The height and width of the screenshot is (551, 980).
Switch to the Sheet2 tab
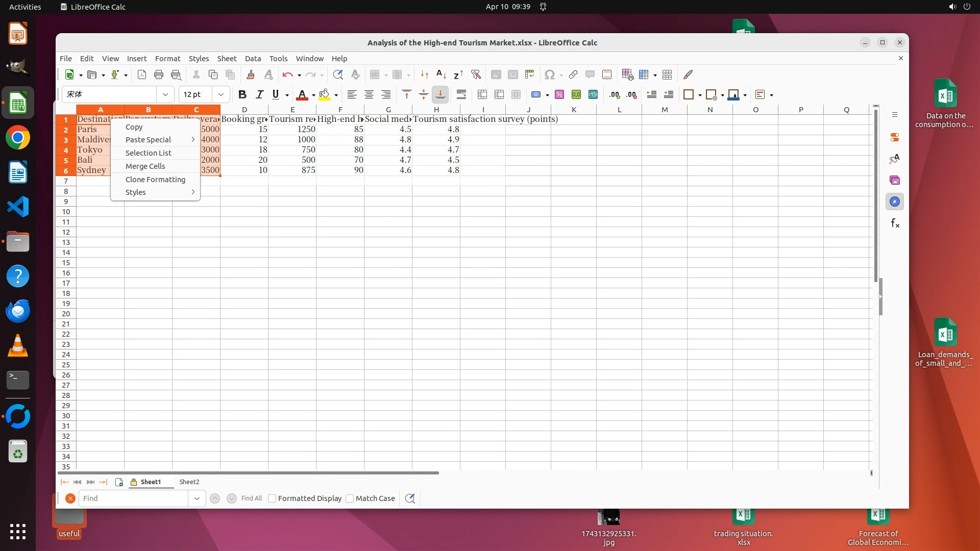[x=189, y=482]
